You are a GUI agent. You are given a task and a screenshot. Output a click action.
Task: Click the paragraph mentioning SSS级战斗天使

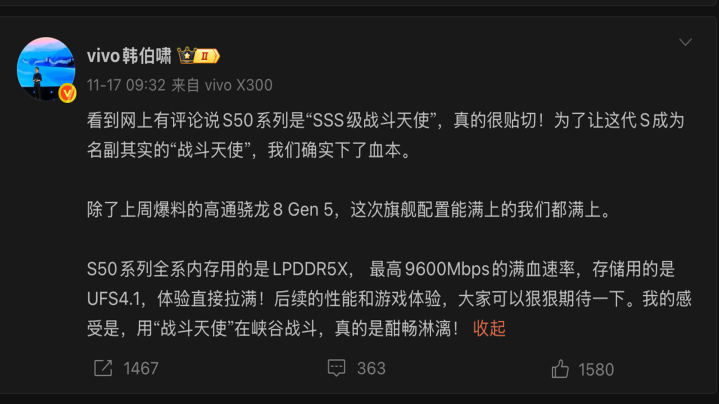386,135
